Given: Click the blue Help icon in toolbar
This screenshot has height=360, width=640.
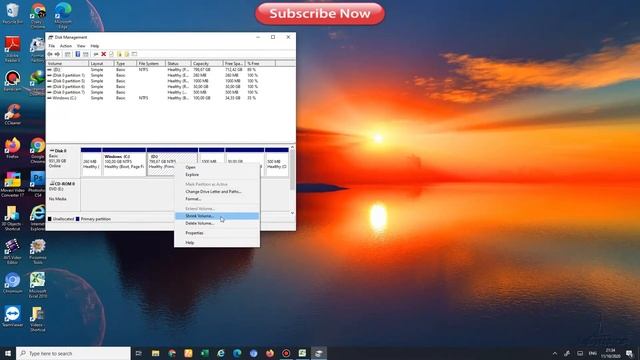Looking at the screenshot, I should point(78,54).
